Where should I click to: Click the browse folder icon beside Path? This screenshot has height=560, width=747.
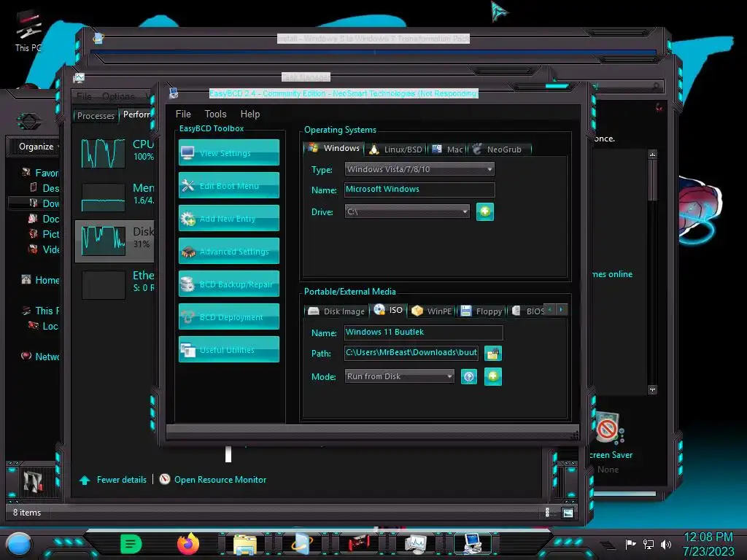pos(492,353)
